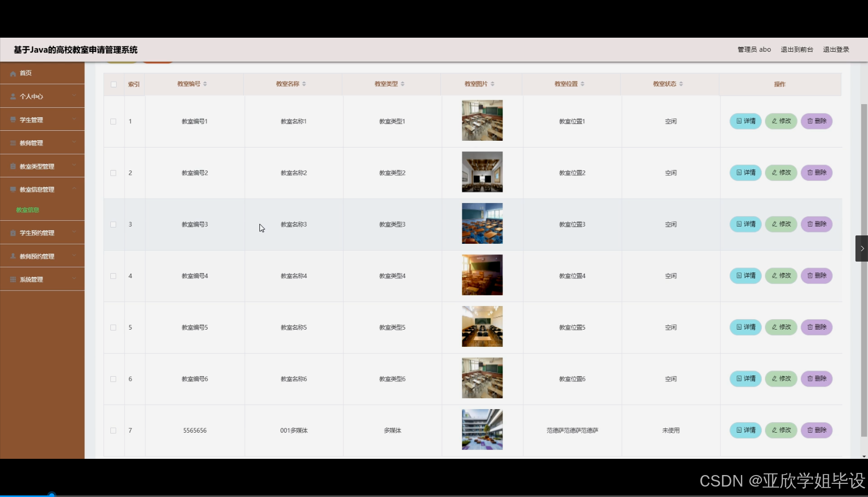Sort by the 教室位置 column arrows
This screenshot has height=497, width=868.
click(583, 84)
